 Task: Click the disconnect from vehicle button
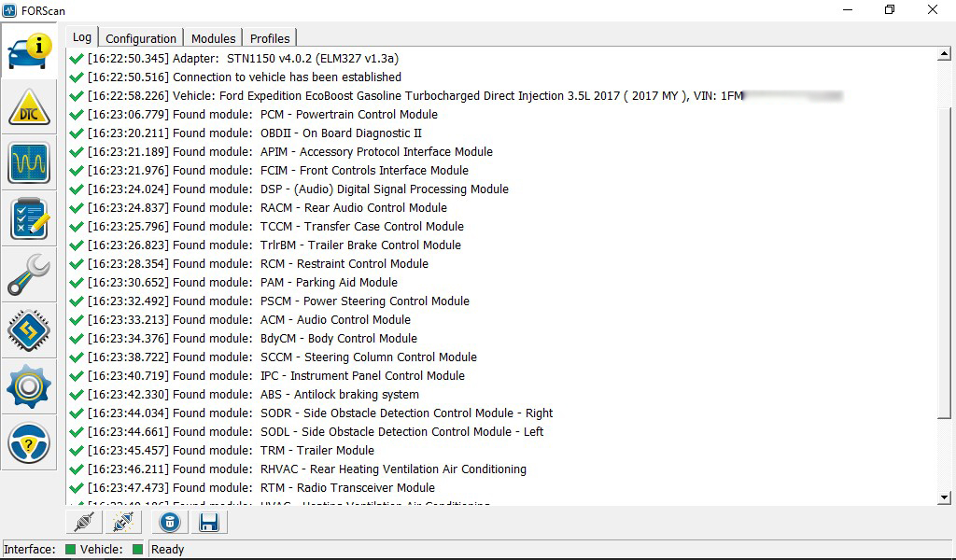122,523
